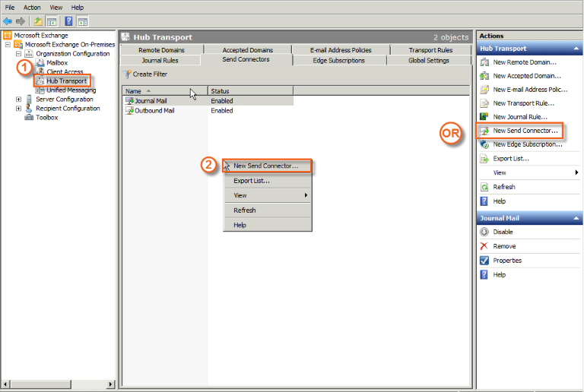584x392 pixels.
Task: Open View submenu in context menu
Action: pos(268,196)
